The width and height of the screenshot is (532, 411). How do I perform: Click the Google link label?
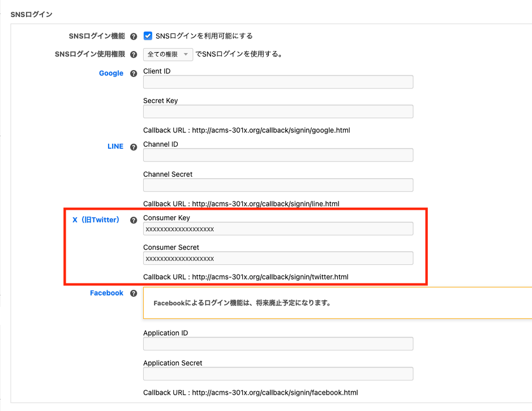(x=111, y=73)
